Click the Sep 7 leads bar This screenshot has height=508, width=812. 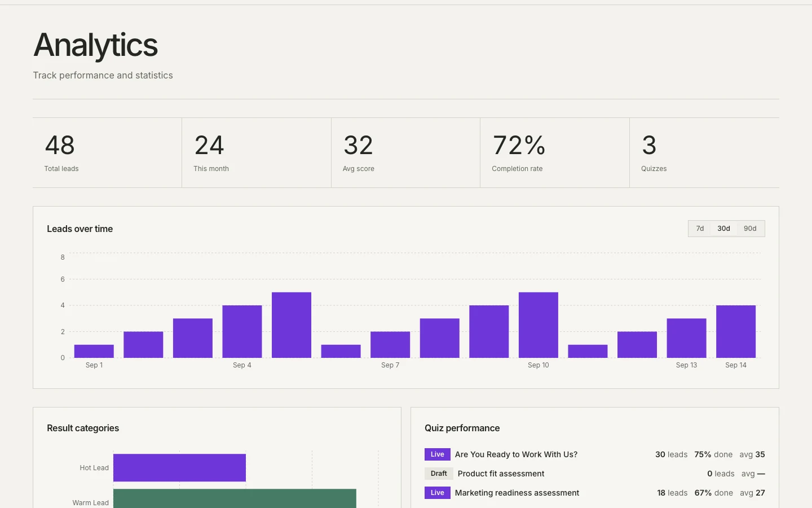coord(390,344)
